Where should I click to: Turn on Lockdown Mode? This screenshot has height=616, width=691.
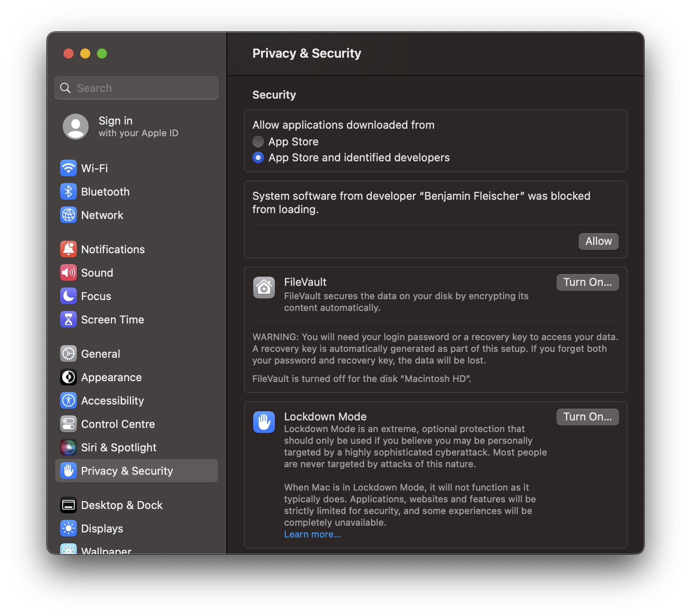coord(588,417)
